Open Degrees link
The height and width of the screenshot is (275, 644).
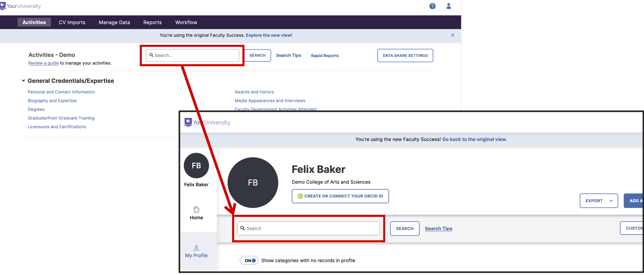pos(36,109)
